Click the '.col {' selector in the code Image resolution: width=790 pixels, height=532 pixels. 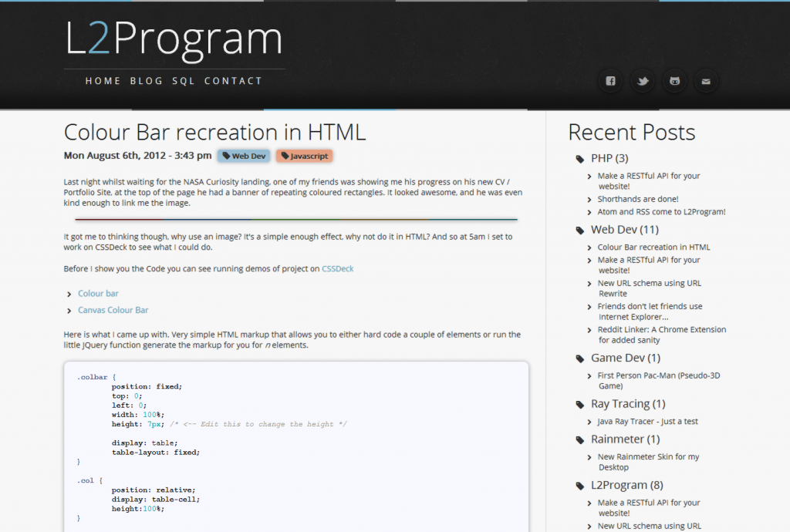[89, 480]
